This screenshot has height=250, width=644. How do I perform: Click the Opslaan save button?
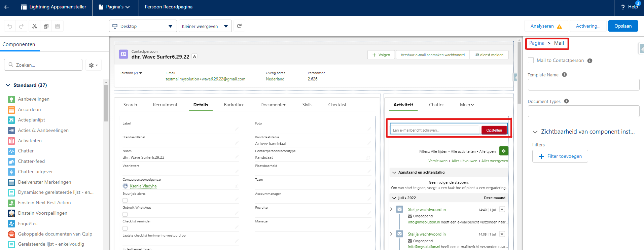(623, 26)
